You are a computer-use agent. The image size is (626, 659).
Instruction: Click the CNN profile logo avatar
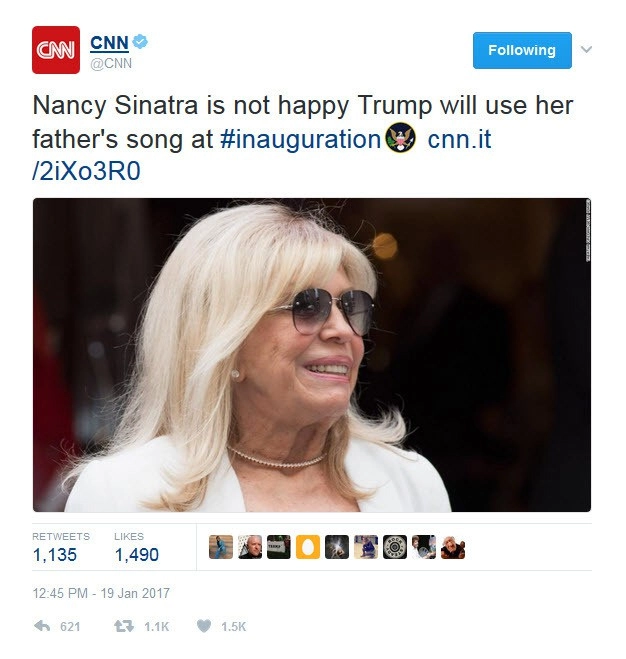tap(55, 50)
